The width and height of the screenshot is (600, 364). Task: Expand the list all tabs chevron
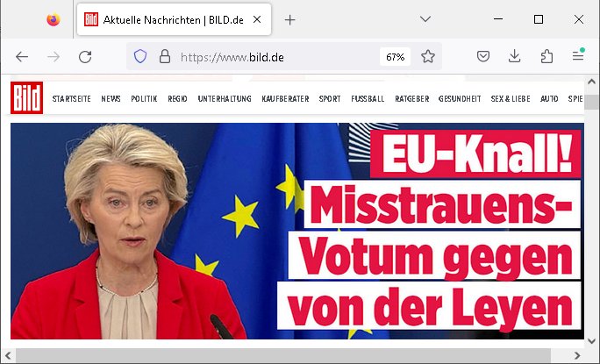(425, 18)
